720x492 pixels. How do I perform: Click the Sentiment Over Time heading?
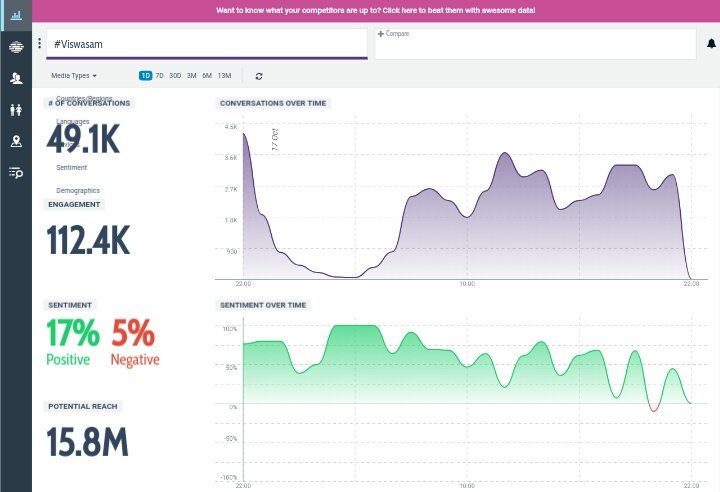coord(263,305)
